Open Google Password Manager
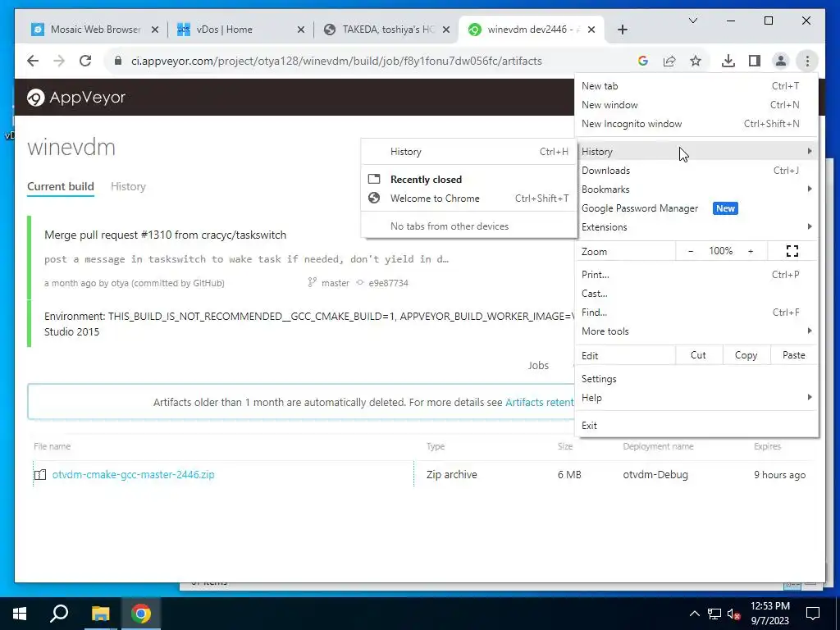Viewport: 840px width, 630px height. pyautogui.click(x=696, y=208)
